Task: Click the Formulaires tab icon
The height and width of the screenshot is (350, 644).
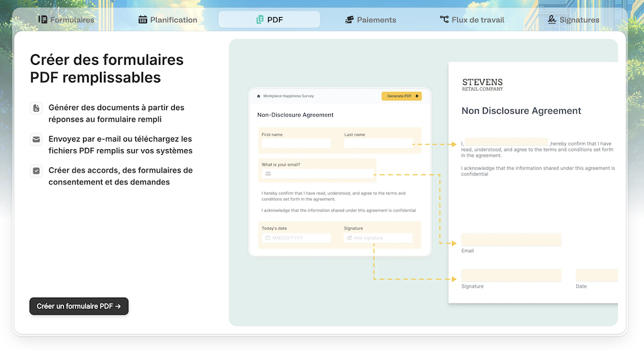Action: pos(43,20)
